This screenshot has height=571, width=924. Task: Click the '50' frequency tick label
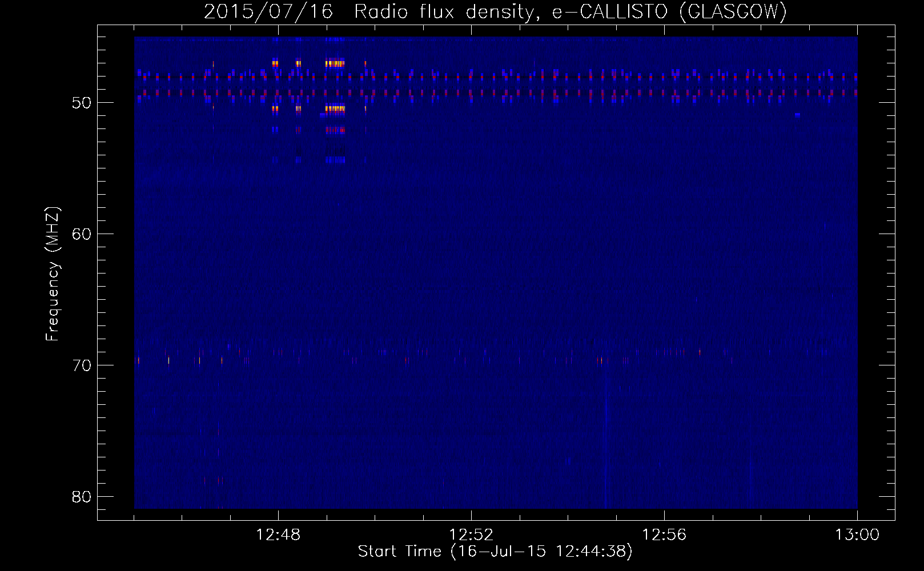82,103
